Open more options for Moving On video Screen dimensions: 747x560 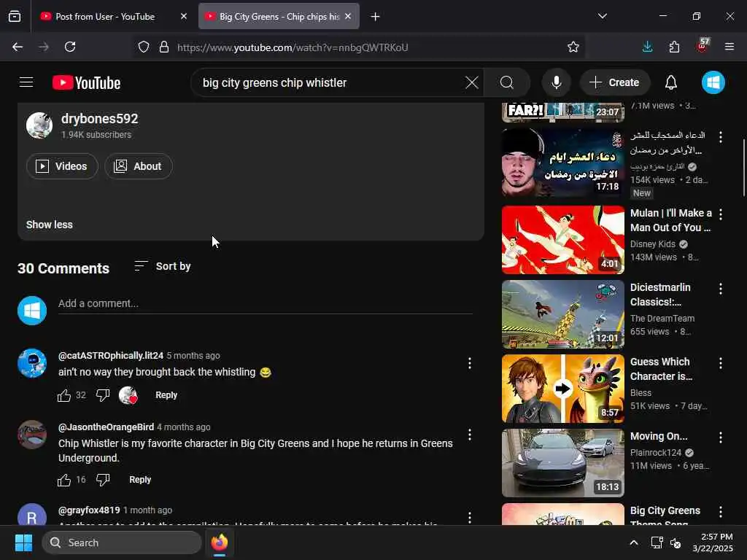(721, 437)
